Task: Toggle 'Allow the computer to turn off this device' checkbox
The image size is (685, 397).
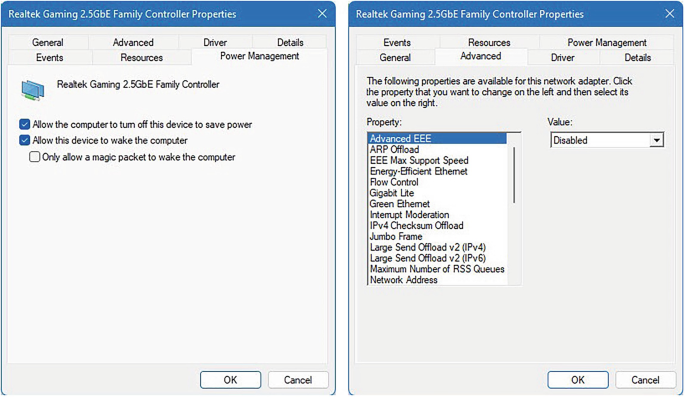Action: click(24, 124)
